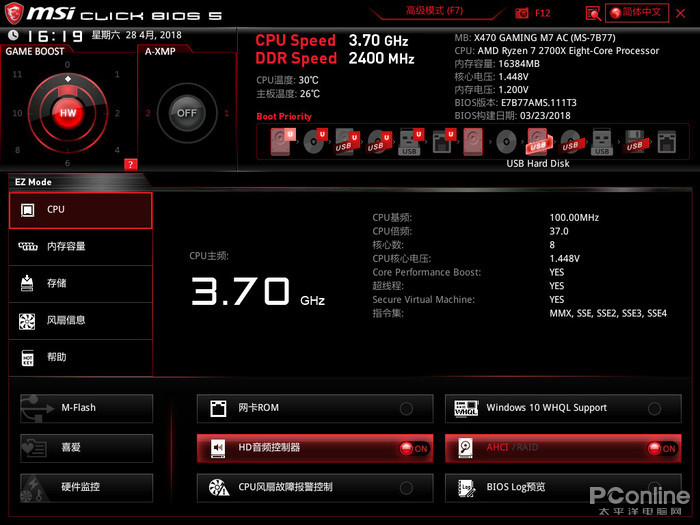Select the legacy USB key boot icon
This screenshot has height=525, width=700.
pyautogui.click(x=602, y=142)
